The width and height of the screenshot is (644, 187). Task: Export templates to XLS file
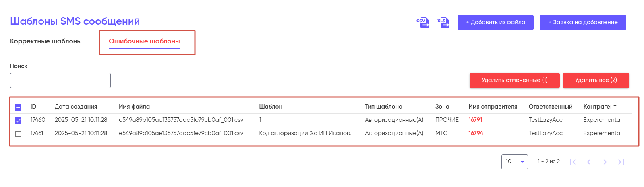coord(443,23)
